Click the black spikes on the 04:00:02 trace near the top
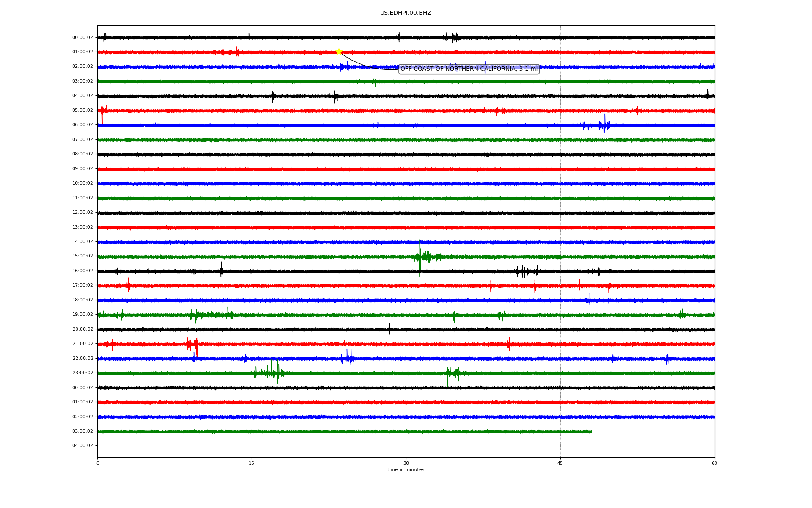This screenshot has height=508, width=812. tap(335, 96)
